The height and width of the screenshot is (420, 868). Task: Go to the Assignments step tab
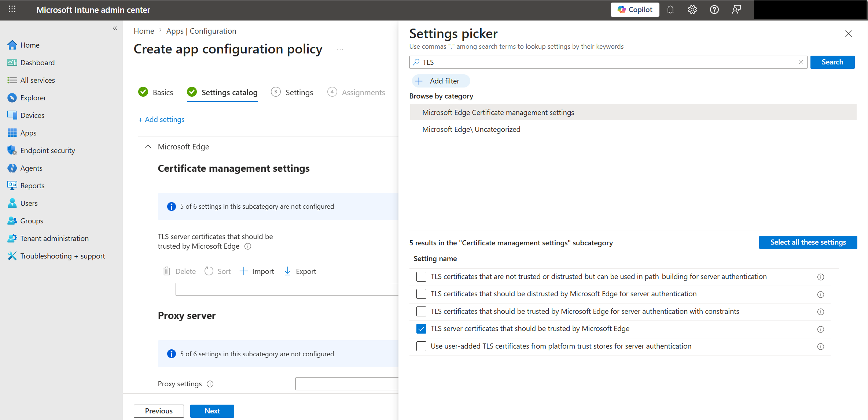[356, 92]
